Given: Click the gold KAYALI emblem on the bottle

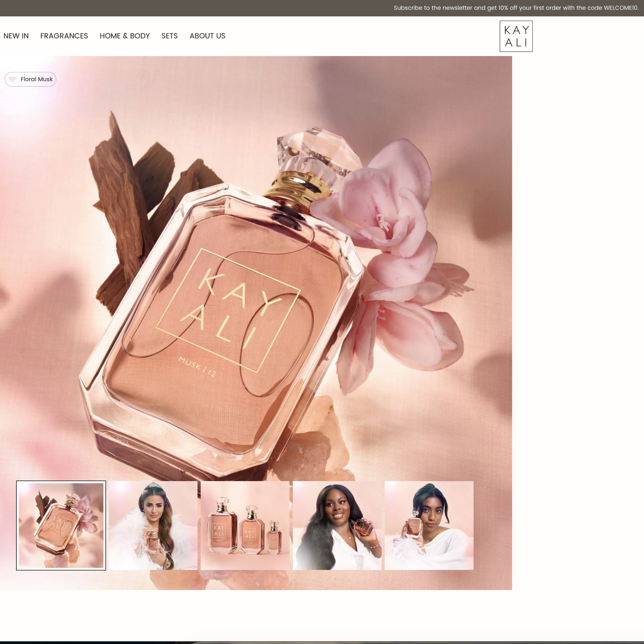Looking at the screenshot, I should pos(229,310).
